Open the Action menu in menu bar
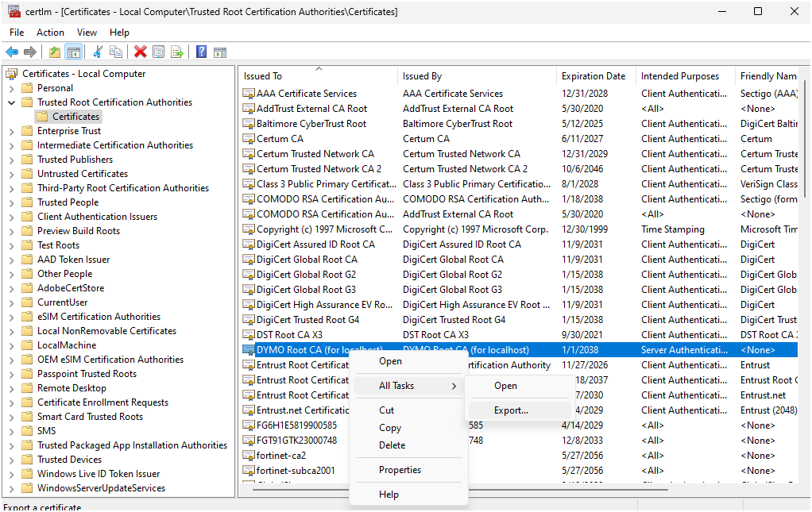The image size is (812, 512). pyautogui.click(x=50, y=33)
